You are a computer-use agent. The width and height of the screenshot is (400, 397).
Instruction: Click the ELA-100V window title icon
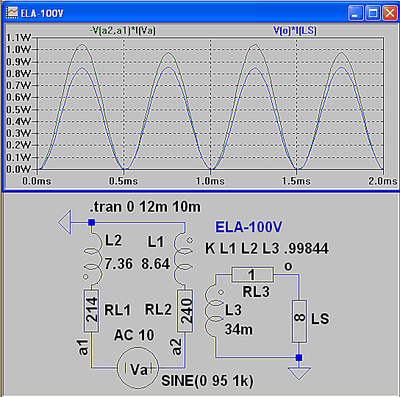tap(12, 13)
